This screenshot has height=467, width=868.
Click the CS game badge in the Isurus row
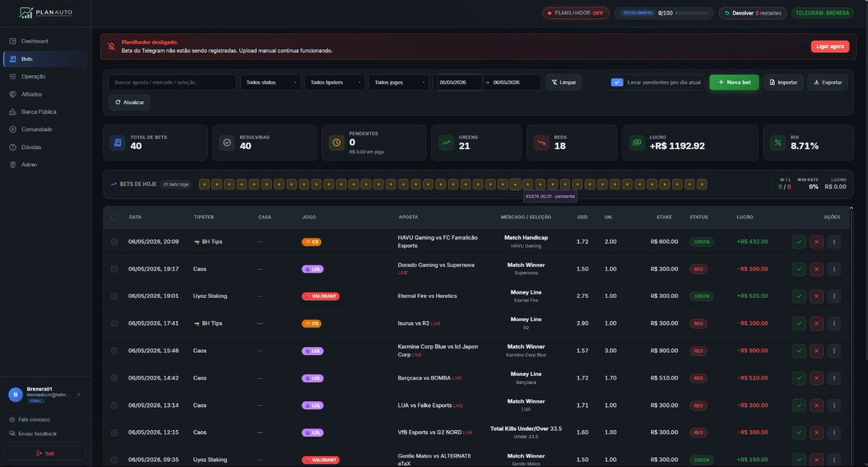pos(311,323)
